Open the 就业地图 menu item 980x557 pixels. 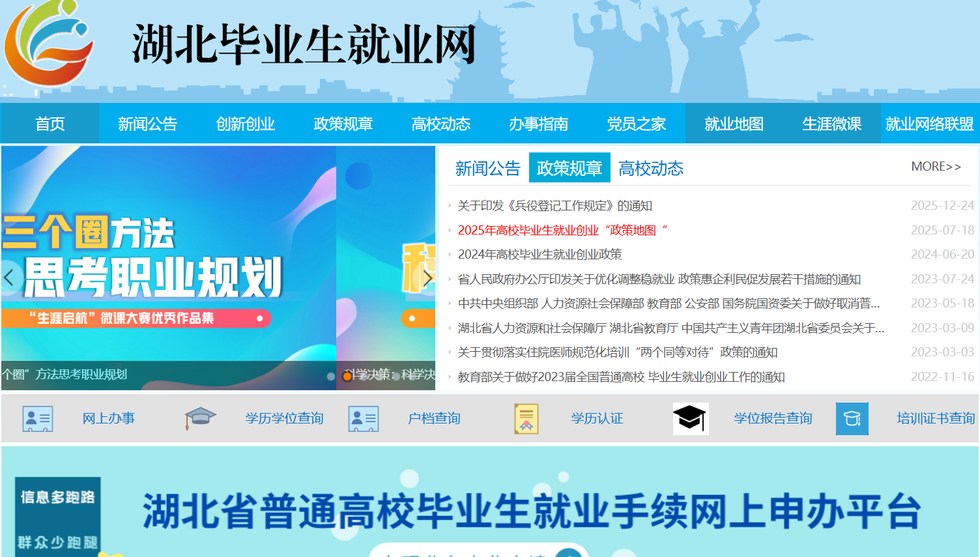(733, 122)
